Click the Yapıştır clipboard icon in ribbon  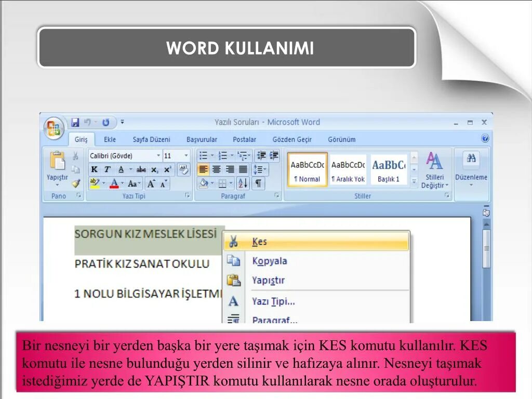click(57, 160)
